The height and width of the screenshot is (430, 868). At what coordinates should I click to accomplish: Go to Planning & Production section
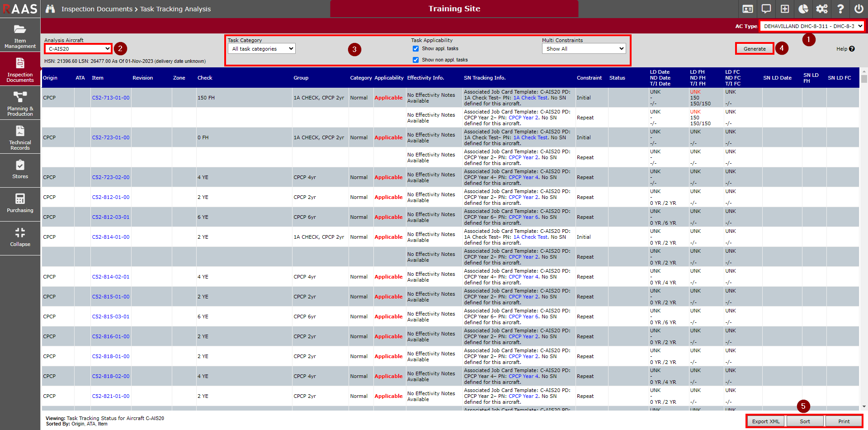pos(20,104)
